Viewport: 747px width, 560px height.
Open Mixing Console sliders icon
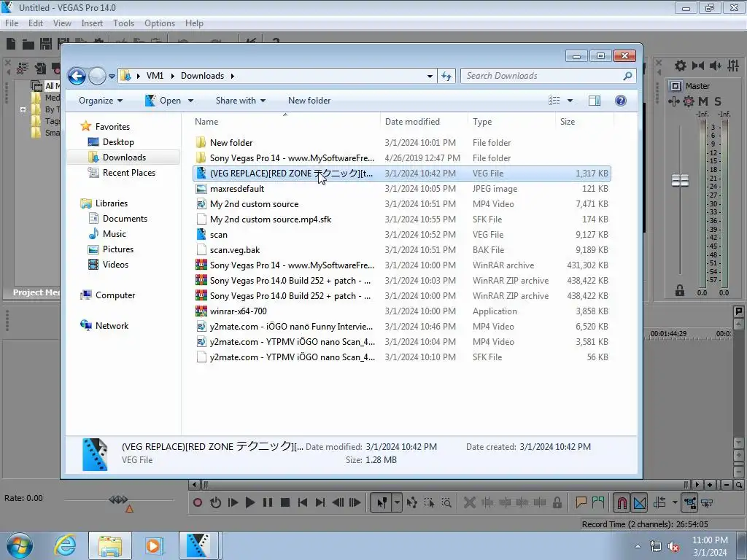(x=733, y=66)
